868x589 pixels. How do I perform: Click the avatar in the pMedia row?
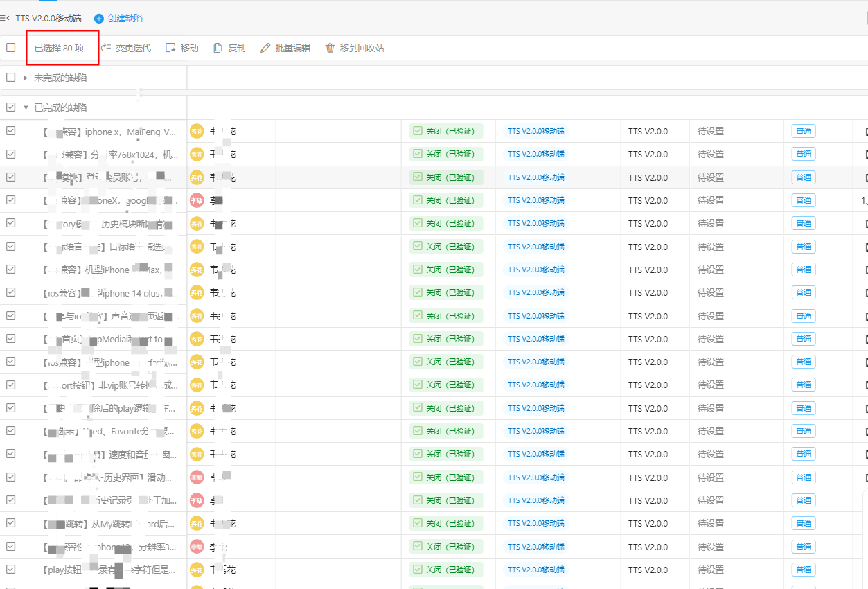(197, 339)
